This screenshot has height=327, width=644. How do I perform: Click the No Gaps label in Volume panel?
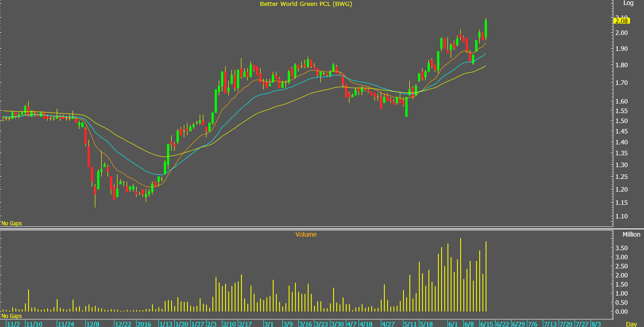coord(12,316)
